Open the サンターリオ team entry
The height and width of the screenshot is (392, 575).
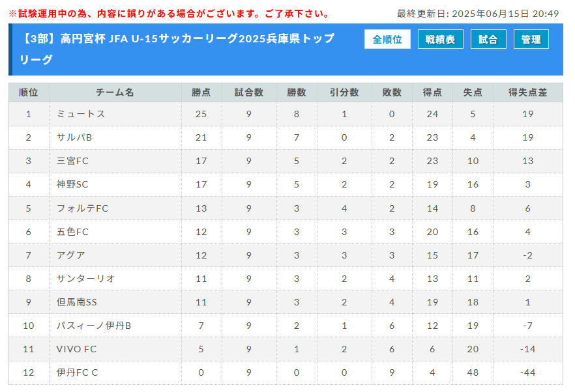(86, 279)
